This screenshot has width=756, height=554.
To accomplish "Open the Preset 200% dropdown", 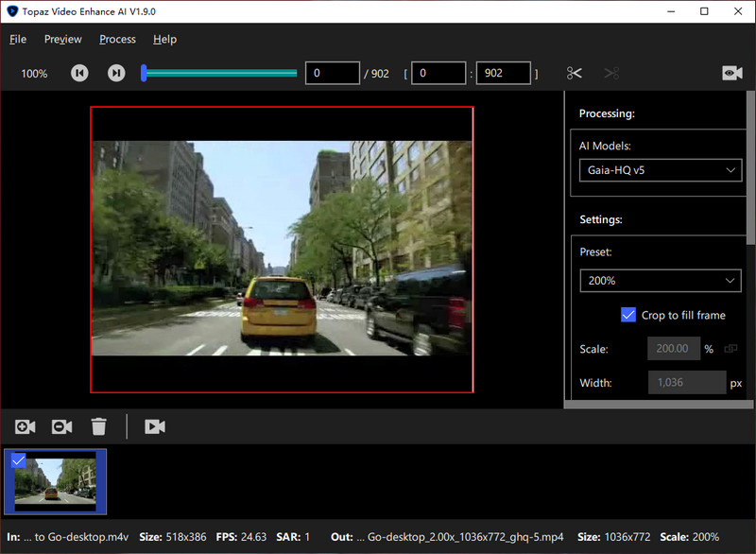I will pyautogui.click(x=661, y=281).
